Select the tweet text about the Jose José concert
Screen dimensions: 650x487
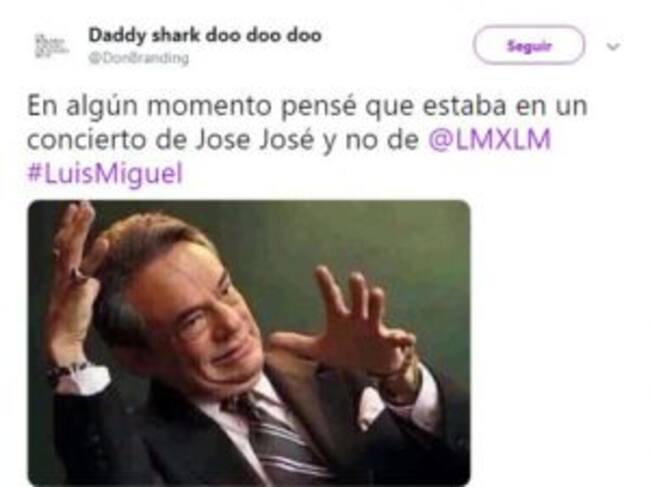click(x=307, y=140)
